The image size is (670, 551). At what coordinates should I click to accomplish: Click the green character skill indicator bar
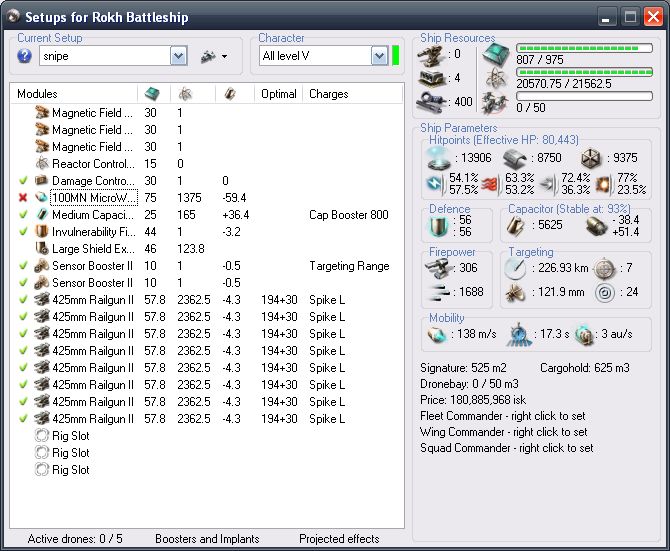tap(396, 56)
